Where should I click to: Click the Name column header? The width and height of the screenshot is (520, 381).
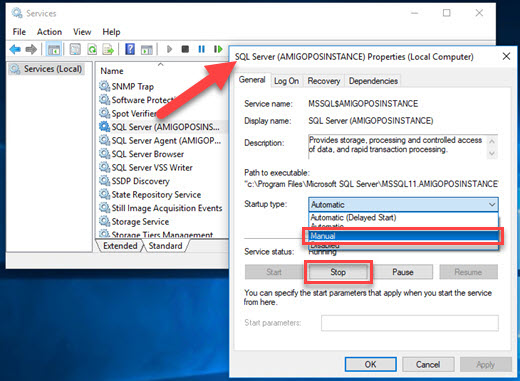(x=112, y=71)
